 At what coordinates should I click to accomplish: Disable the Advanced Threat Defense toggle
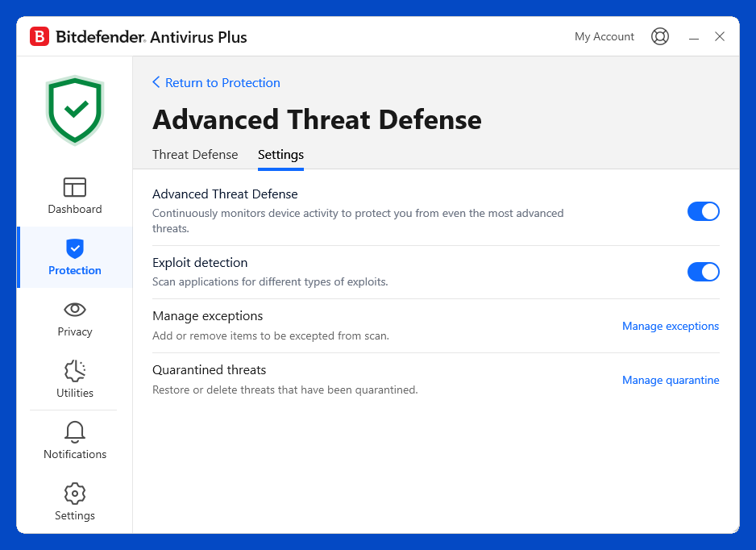coord(703,211)
